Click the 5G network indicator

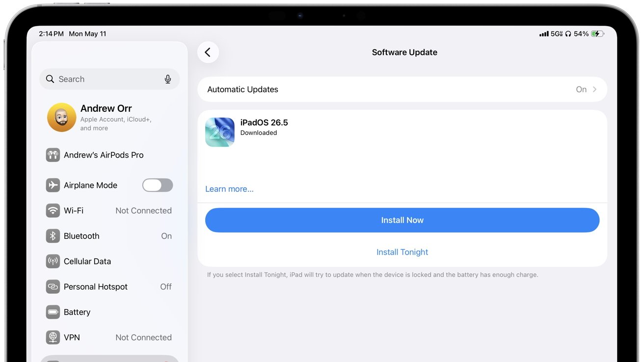(x=557, y=34)
